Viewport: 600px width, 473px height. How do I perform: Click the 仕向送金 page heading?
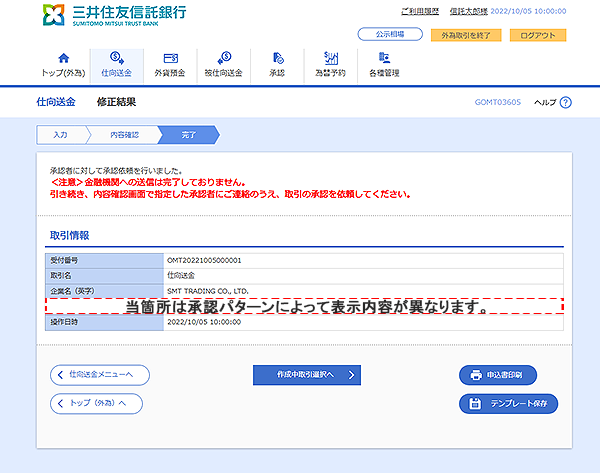click(56, 102)
